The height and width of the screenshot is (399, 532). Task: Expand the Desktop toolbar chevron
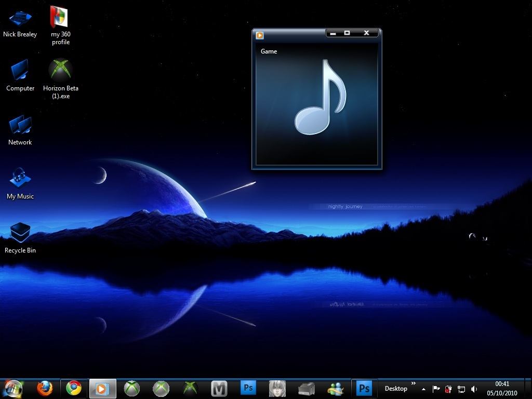point(414,384)
